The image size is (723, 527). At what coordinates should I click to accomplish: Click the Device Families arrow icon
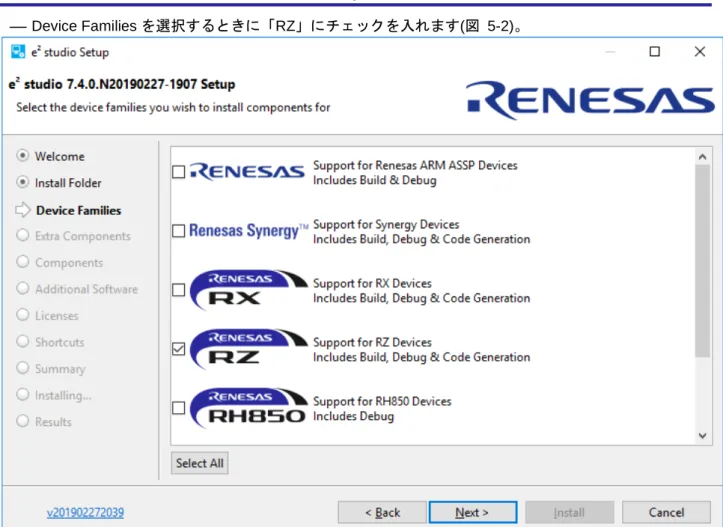(23, 210)
